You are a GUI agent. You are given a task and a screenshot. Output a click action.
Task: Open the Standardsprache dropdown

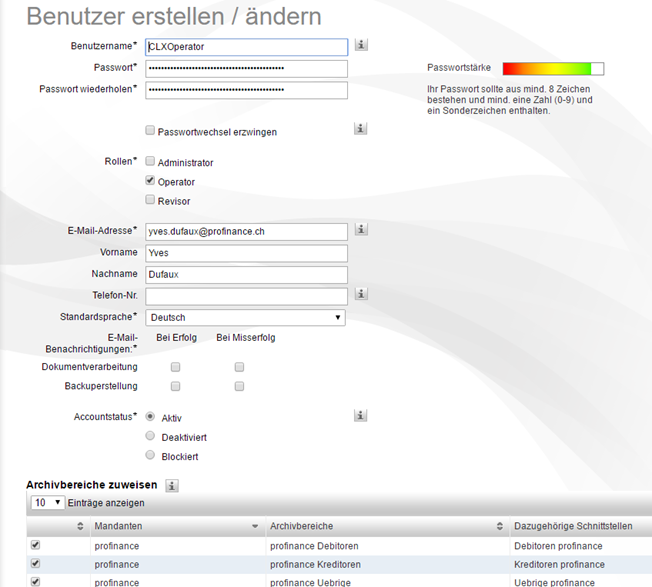point(246,317)
